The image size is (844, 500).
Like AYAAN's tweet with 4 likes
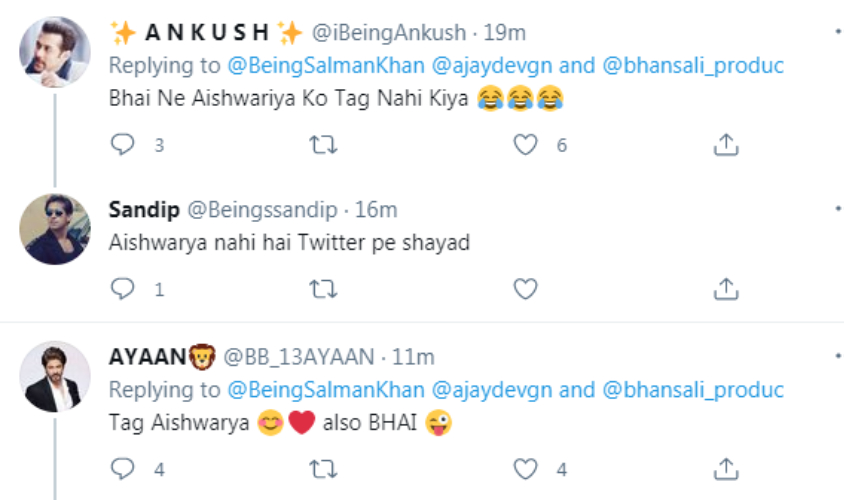[x=525, y=468]
